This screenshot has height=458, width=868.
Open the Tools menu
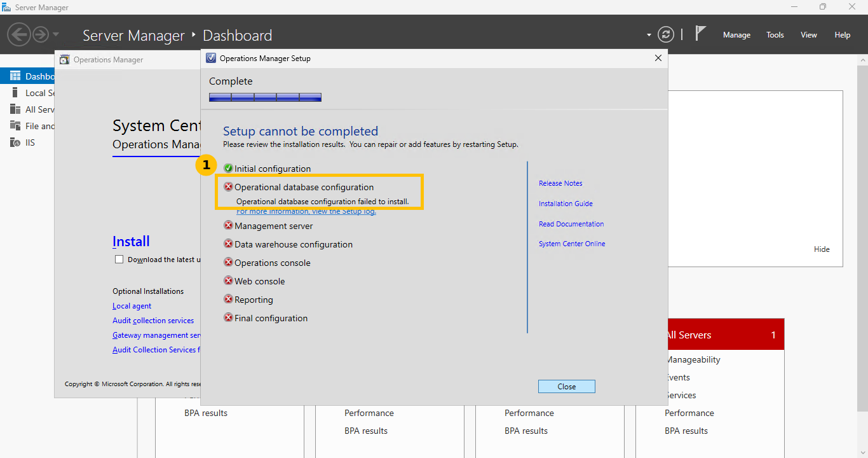pos(775,35)
